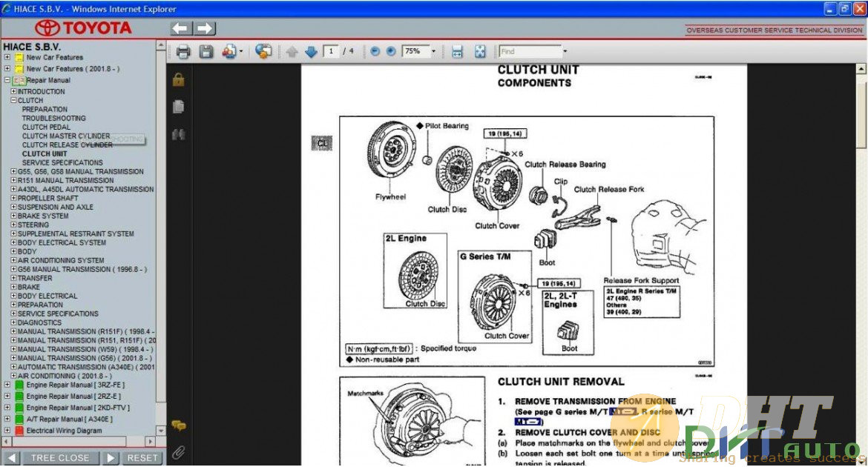Click the save (floppy disk) icon
Viewport: 868px width, 467px height.
tap(206, 52)
